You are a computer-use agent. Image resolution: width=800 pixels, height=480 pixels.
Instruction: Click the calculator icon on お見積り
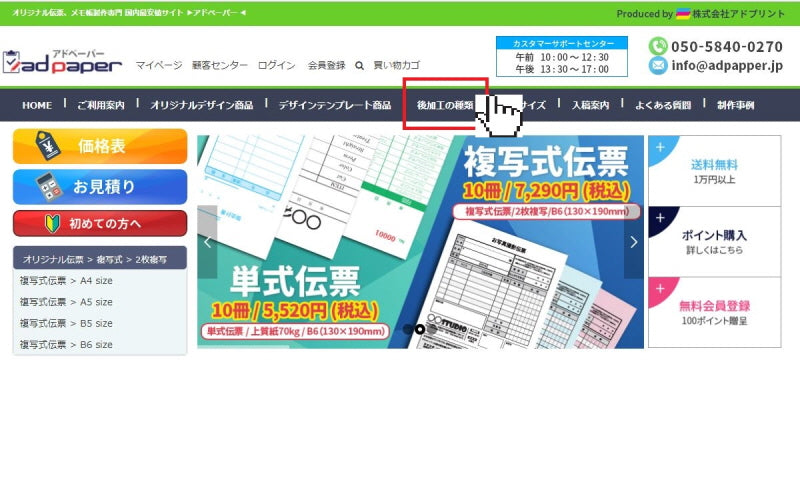(x=48, y=187)
